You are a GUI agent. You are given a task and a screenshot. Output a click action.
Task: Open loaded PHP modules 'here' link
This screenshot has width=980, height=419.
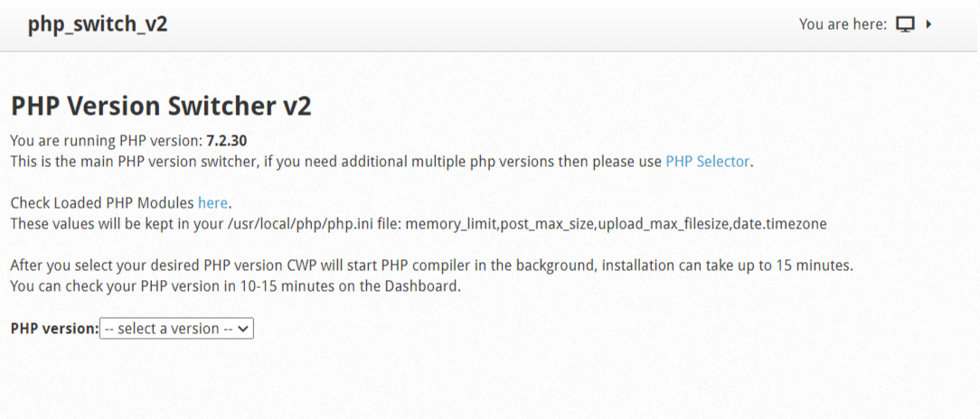tap(213, 203)
